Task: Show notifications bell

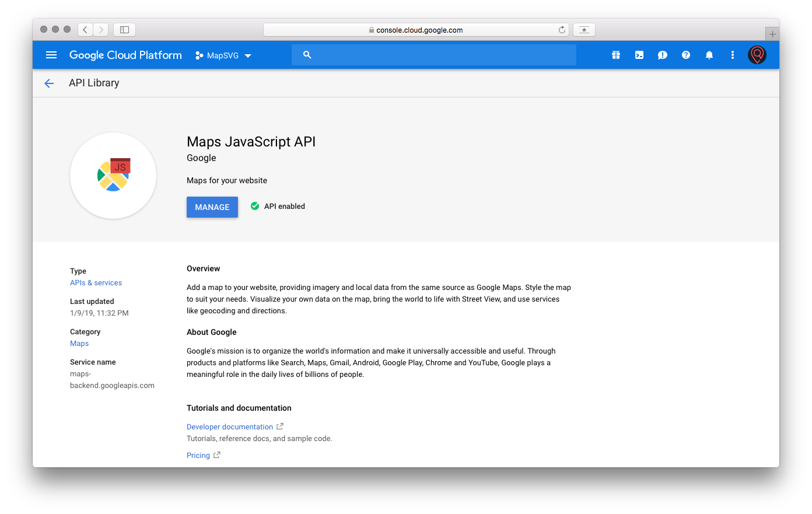Action: click(709, 55)
